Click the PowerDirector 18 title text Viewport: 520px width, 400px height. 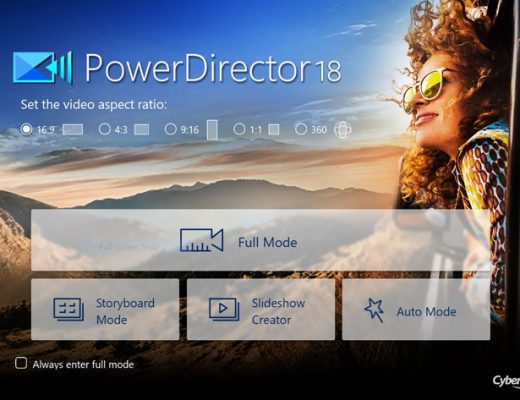[213, 68]
